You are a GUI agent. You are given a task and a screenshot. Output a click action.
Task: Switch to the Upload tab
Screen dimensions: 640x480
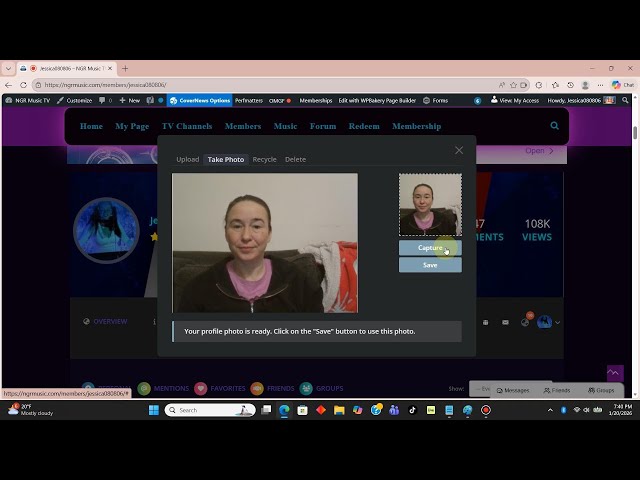click(x=188, y=159)
